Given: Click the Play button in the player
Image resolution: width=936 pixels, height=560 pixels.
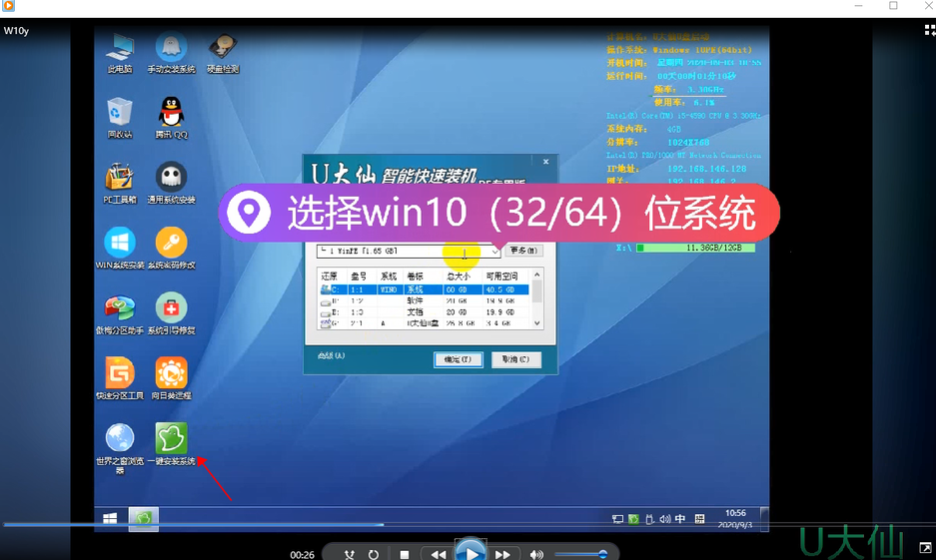Looking at the screenshot, I should point(470,551).
